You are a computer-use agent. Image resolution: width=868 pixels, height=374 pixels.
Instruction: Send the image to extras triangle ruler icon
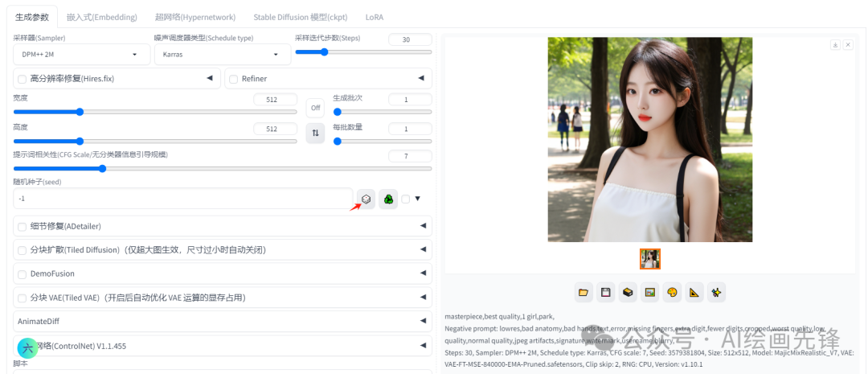tap(694, 292)
